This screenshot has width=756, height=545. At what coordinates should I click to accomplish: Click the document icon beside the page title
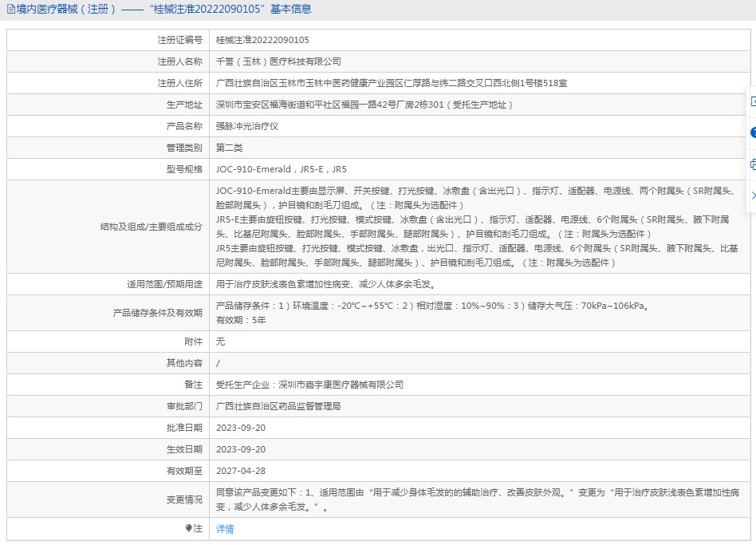[x=11, y=9]
